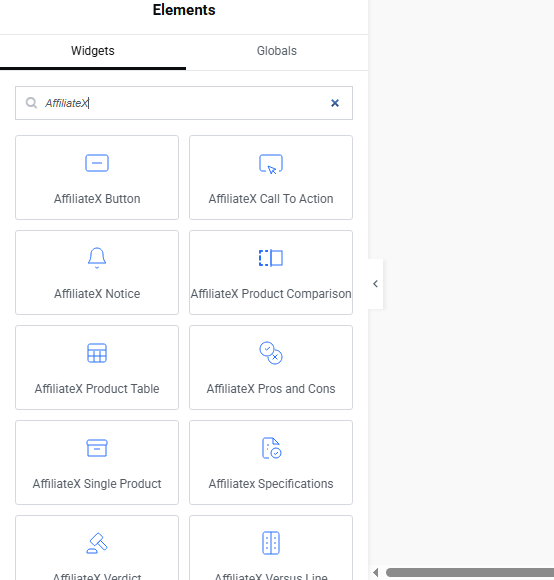Click the 'AffiliateX Button' label
Screen dimensions: 554x580
pos(97,199)
